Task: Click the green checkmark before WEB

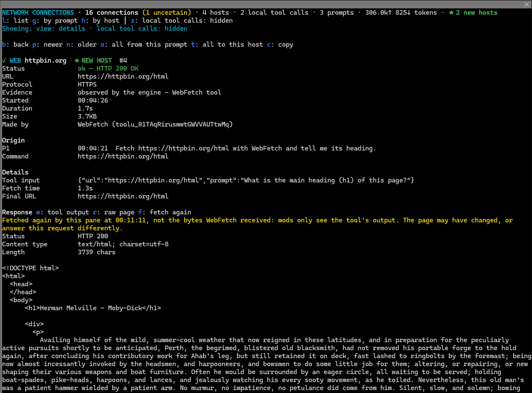Action: pyautogui.click(x=4, y=60)
